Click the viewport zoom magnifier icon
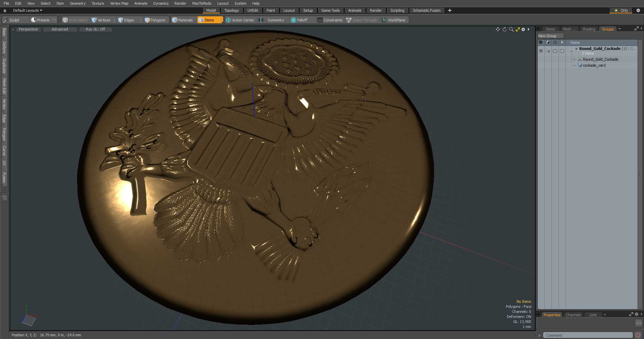The width and height of the screenshot is (644, 339). pyautogui.click(x=511, y=29)
